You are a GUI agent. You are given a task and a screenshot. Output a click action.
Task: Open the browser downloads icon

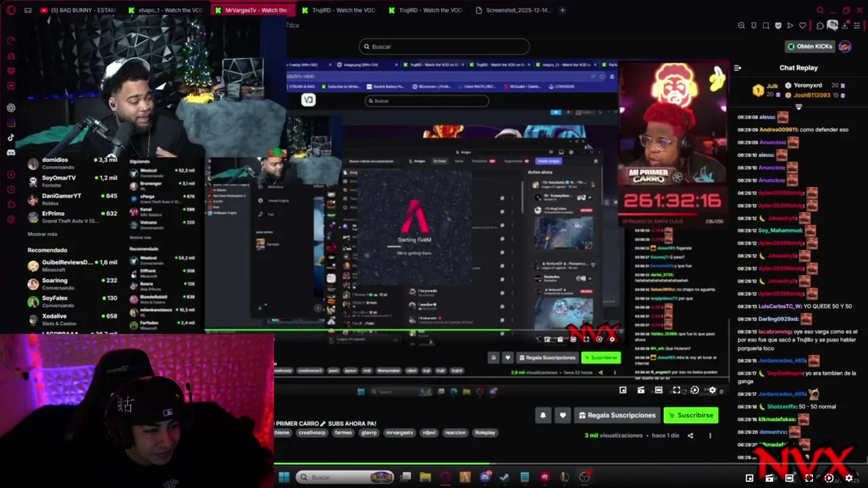[844, 26]
